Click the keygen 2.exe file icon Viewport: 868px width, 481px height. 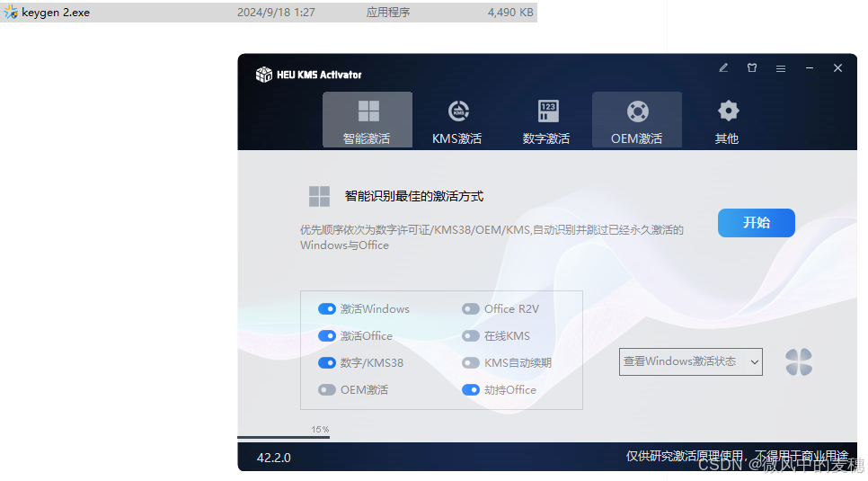[x=11, y=13]
